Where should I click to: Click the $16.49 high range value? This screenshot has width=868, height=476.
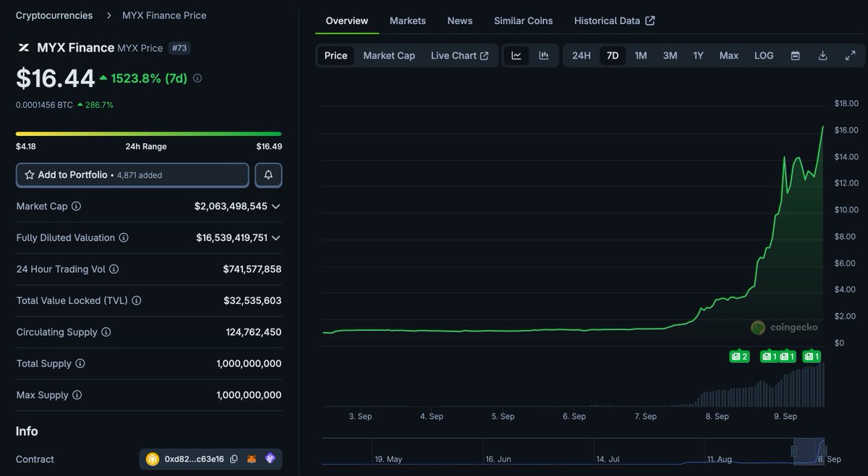[x=269, y=147]
